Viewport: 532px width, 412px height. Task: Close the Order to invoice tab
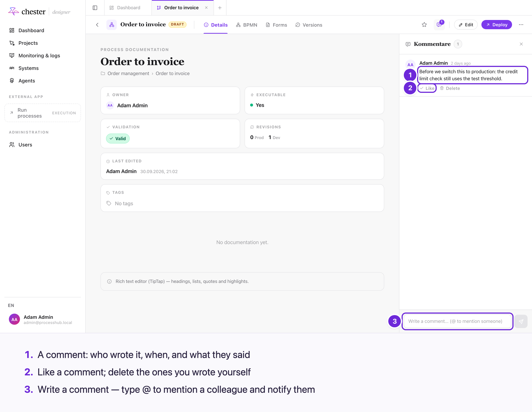[206, 8]
